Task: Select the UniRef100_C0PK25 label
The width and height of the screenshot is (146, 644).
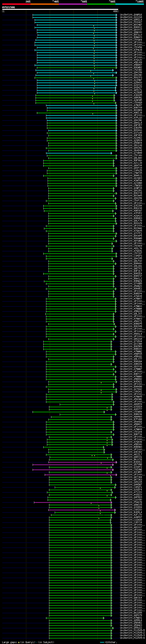Action: point(131,170)
